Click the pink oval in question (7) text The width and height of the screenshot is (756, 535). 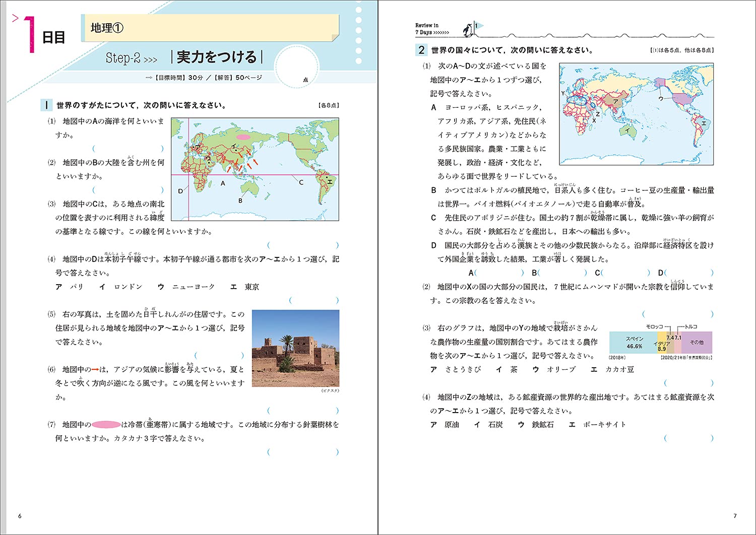pyautogui.click(x=106, y=425)
